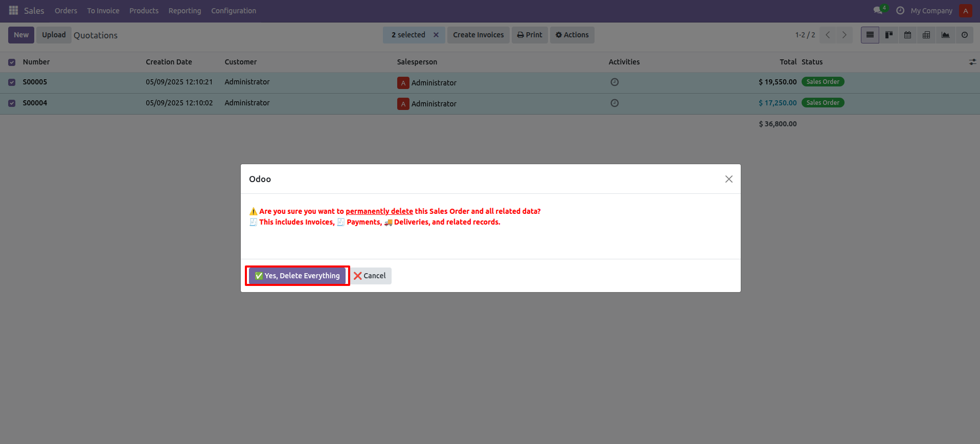Sort by Number column header
Screen dimensions: 980x444
36,62
